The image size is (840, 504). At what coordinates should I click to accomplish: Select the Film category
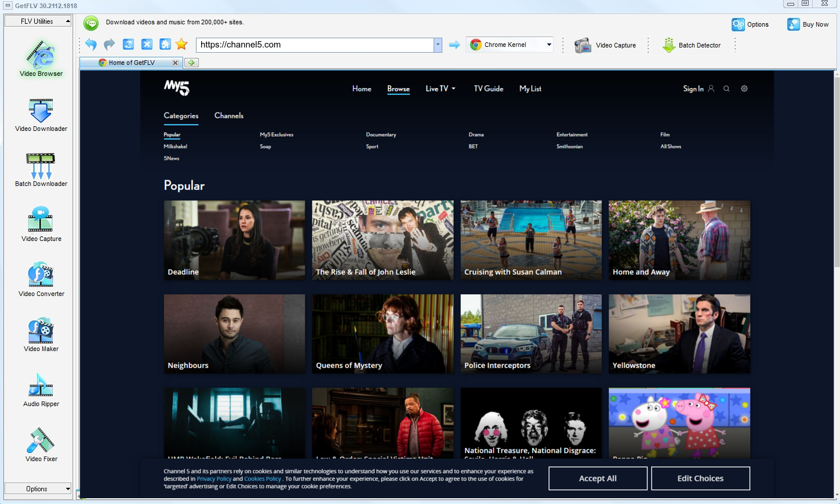point(665,134)
